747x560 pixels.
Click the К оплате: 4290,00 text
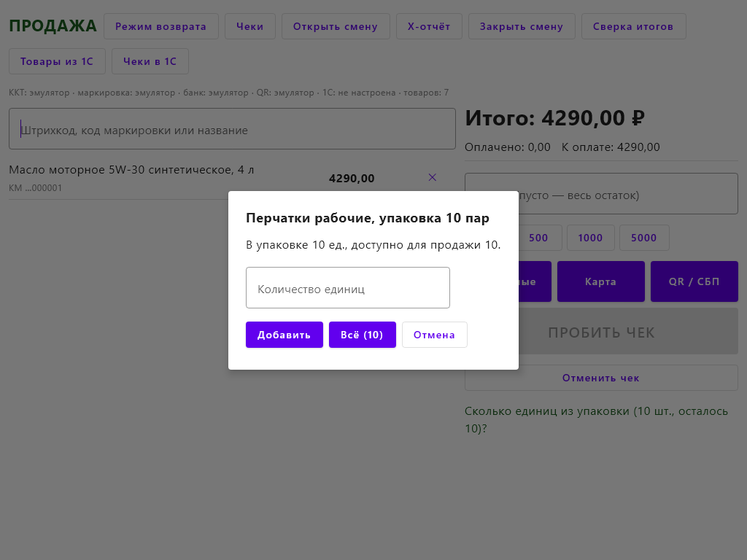611,147
